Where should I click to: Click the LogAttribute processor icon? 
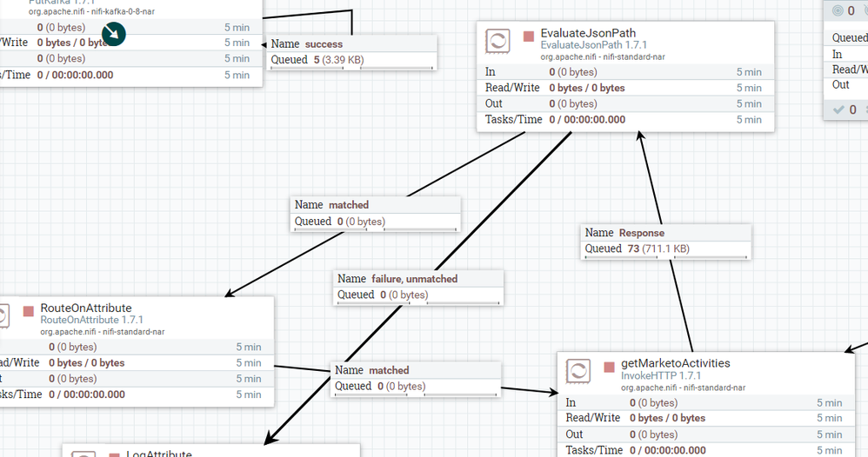pyautogui.click(x=83, y=454)
